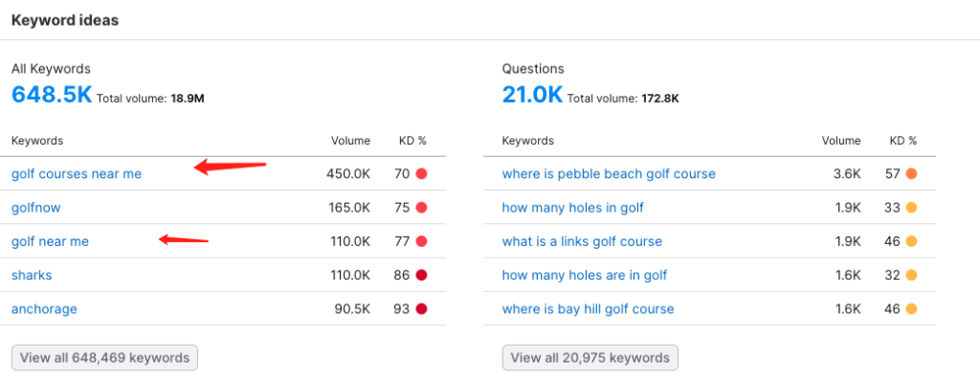980x382 pixels.
Task: Open the 'sharks' keyword link
Action: [32, 275]
